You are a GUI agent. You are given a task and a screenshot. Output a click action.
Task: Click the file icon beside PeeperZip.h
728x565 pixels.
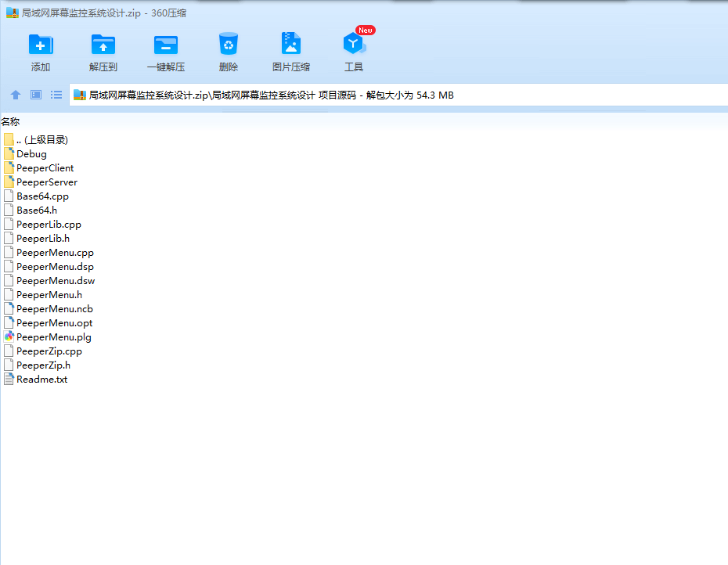[9, 365]
